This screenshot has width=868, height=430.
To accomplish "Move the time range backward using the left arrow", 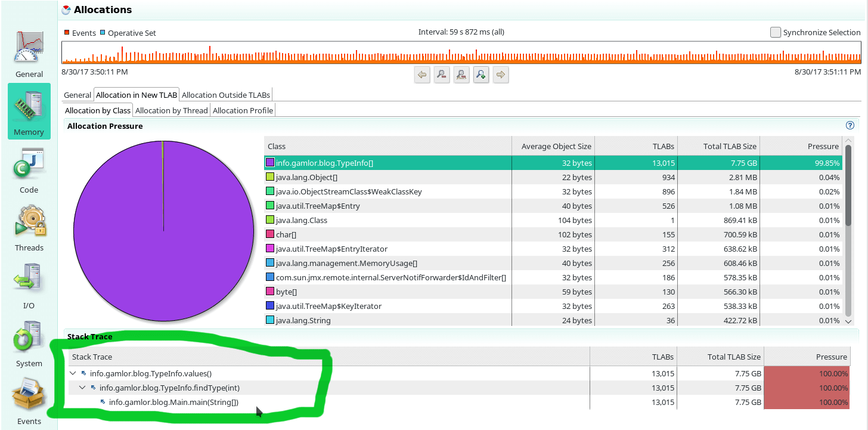I will click(423, 75).
